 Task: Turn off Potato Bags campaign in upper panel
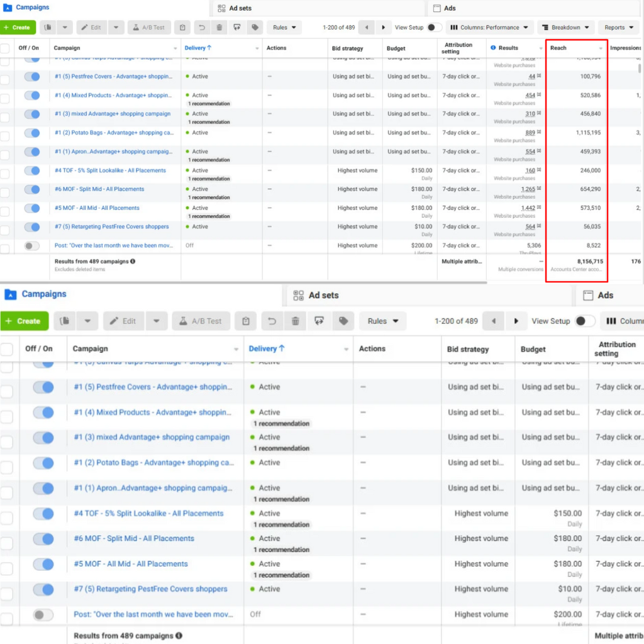pos(32,133)
